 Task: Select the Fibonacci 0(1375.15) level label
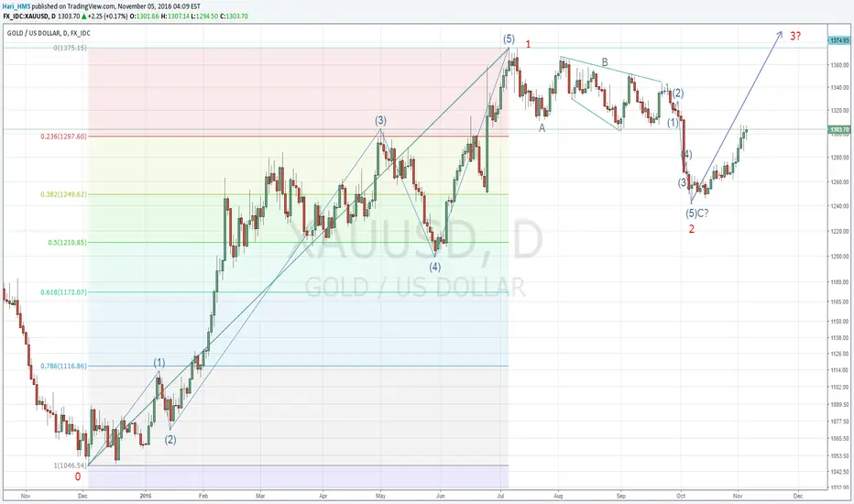click(x=70, y=48)
